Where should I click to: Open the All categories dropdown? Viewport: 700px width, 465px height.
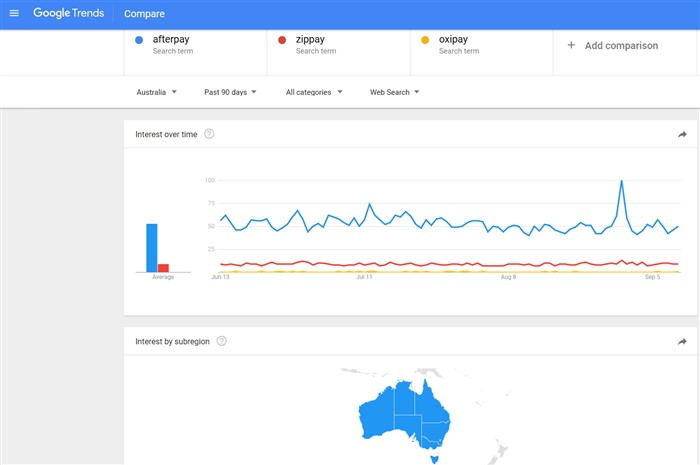pyautogui.click(x=314, y=92)
